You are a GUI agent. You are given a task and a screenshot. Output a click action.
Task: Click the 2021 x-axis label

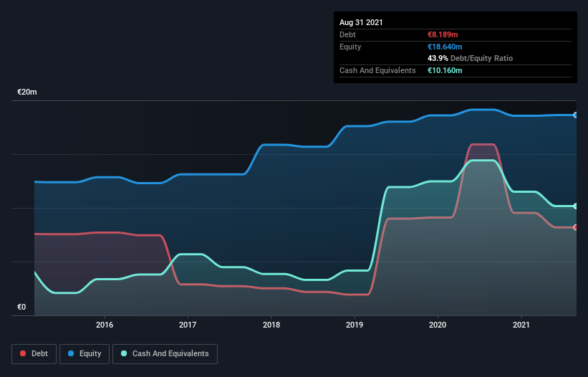click(x=521, y=325)
